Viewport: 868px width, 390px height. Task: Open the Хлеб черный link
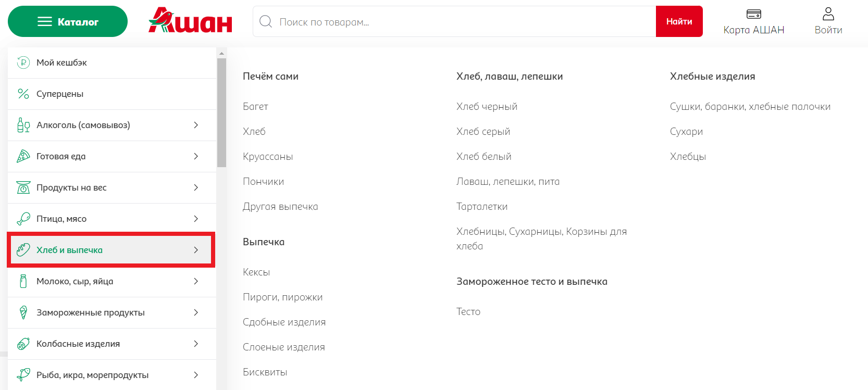click(487, 106)
